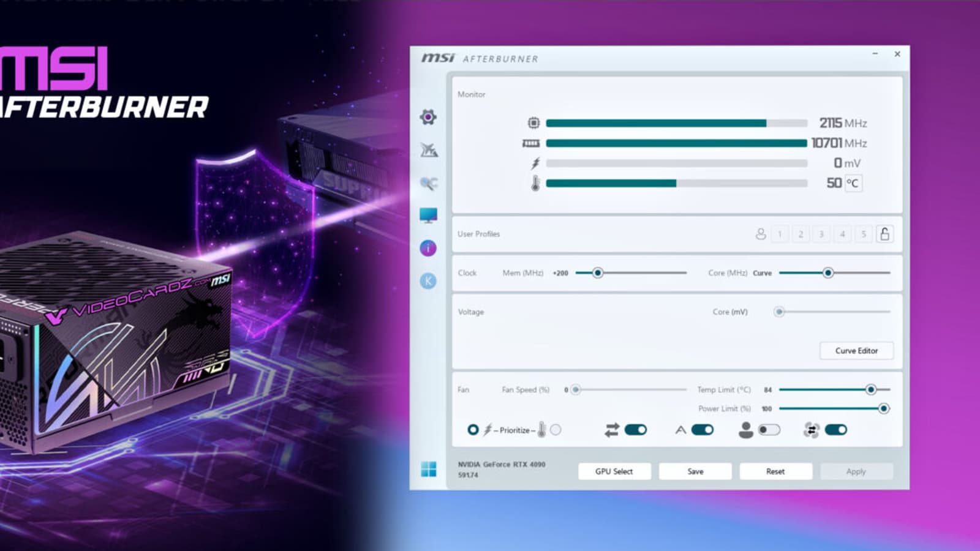Minimize the Afterburner window

click(x=875, y=54)
